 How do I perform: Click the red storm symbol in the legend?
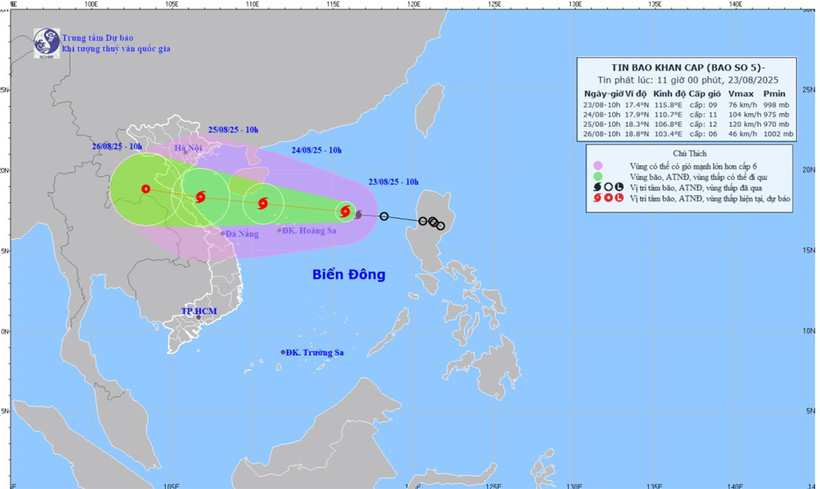tap(598, 198)
